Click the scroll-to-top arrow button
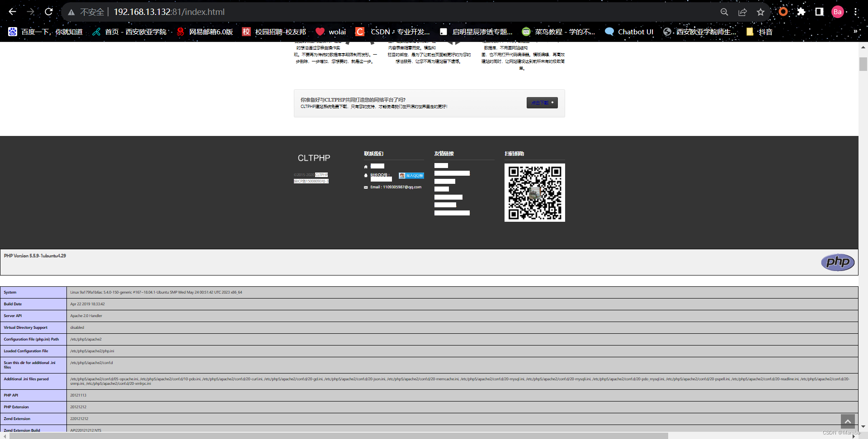This screenshot has height=439, width=868. (848, 421)
